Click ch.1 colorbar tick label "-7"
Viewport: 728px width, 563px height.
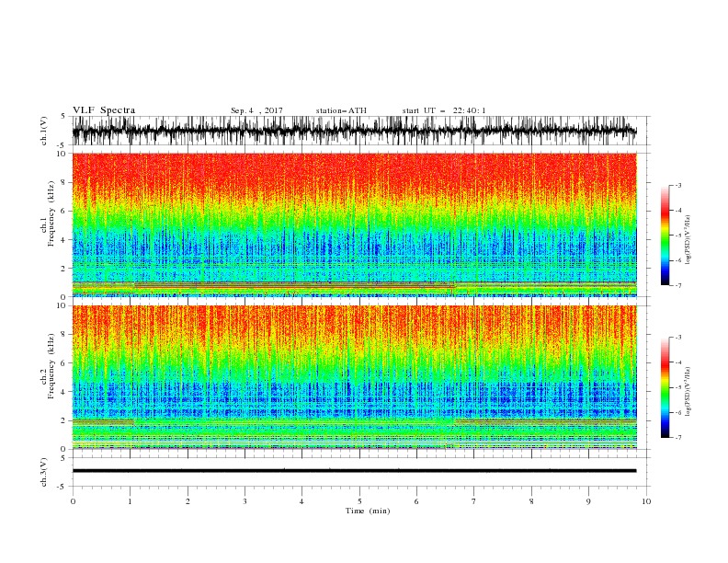point(678,285)
